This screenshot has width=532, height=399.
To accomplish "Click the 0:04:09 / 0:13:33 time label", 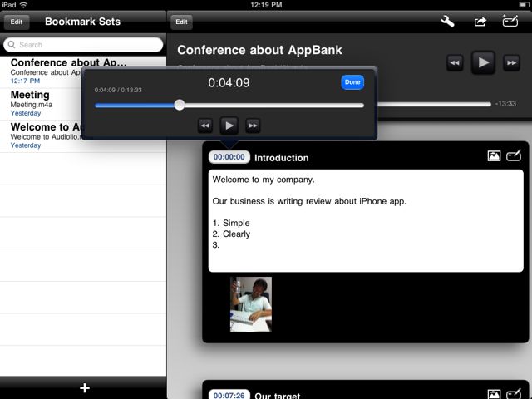I will point(118,90).
